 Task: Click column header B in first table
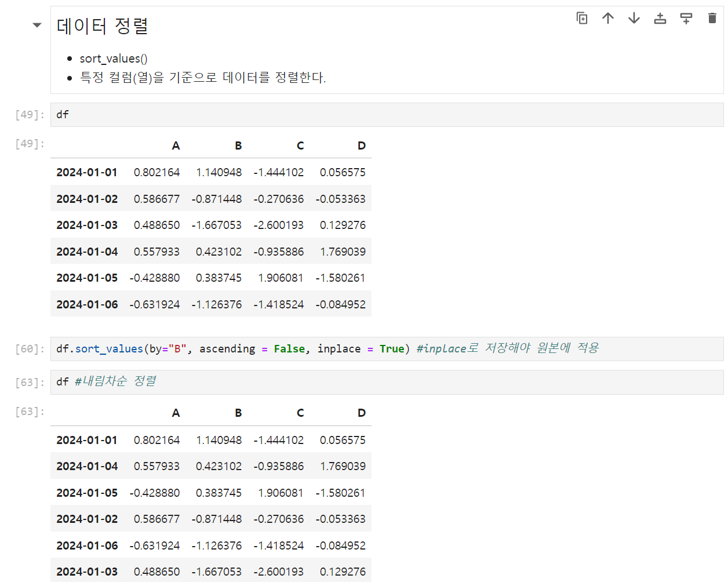point(238,145)
